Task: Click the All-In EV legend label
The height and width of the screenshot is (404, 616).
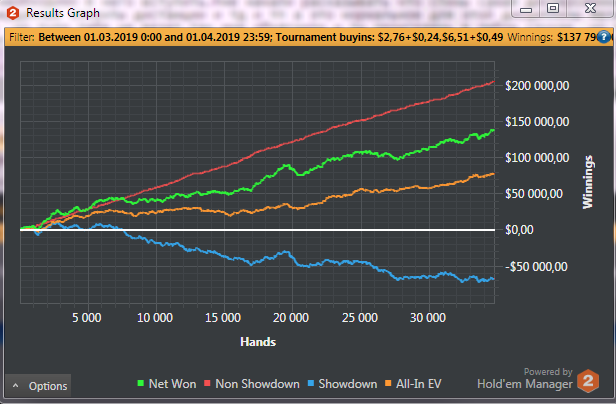Action: tap(419, 384)
